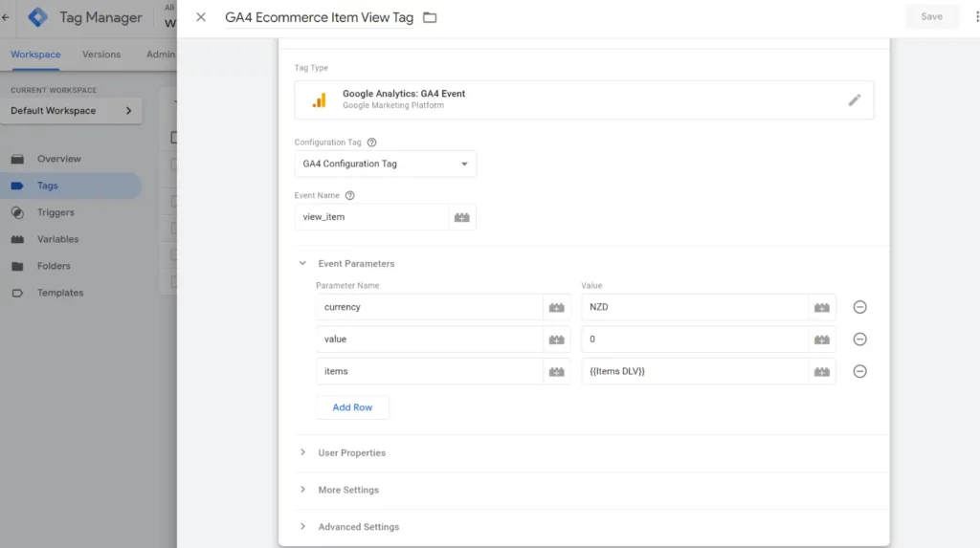Expand the More Settings section
This screenshot has width=980, height=548.
302,490
